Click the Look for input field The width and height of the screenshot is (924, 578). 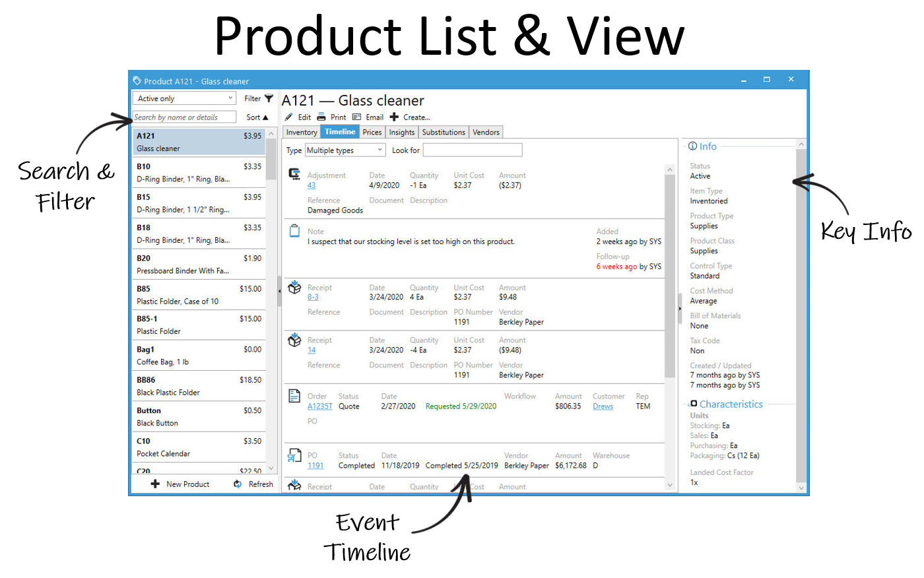[472, 150]
